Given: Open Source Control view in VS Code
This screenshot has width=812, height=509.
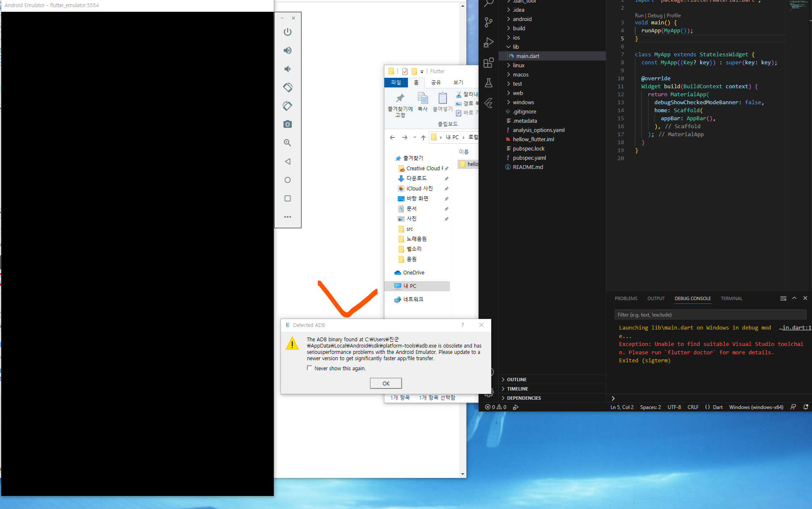Looking at the screenshot, I should 489,22.
